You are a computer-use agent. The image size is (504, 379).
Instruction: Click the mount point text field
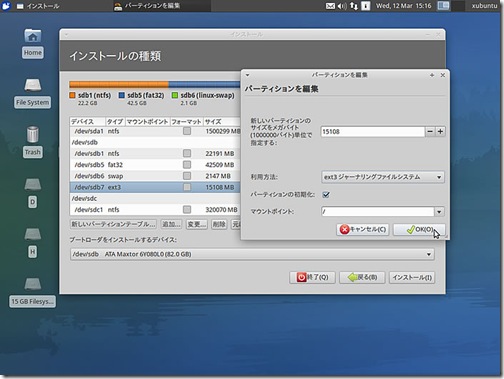[x=378, y=212]
